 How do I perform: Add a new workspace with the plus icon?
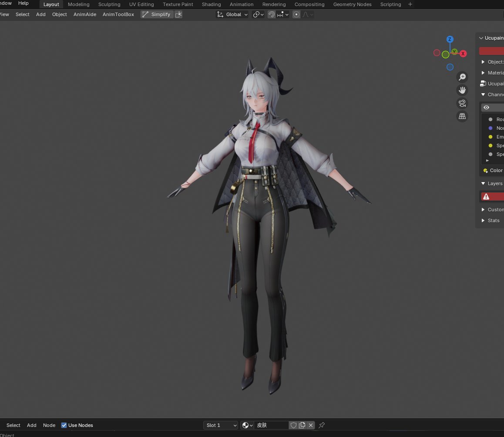point(410,4)
